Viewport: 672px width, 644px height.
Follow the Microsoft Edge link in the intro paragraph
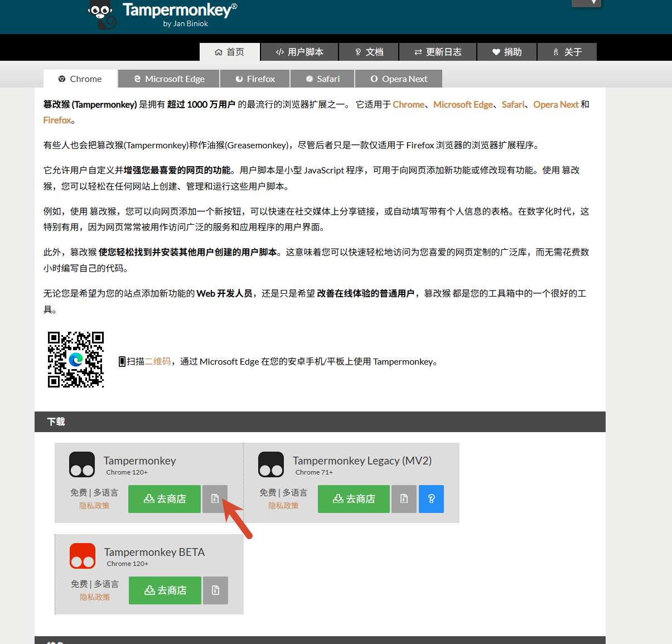tap(463, 104)
